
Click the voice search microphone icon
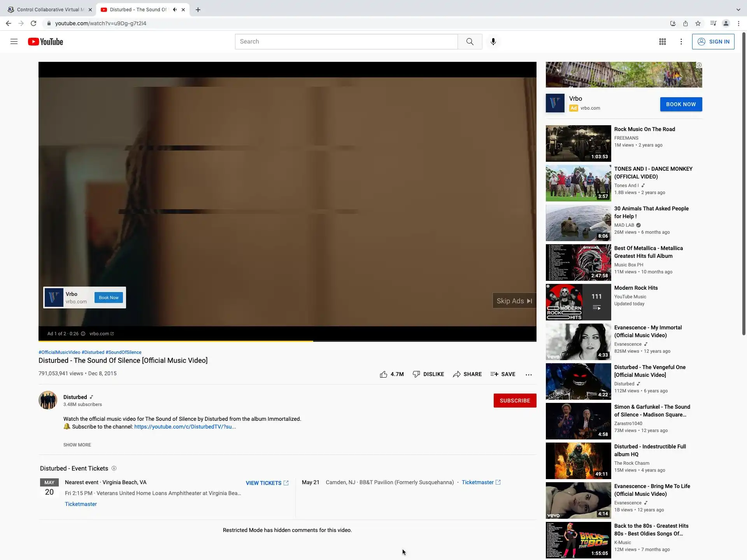[x=493, y=42]
